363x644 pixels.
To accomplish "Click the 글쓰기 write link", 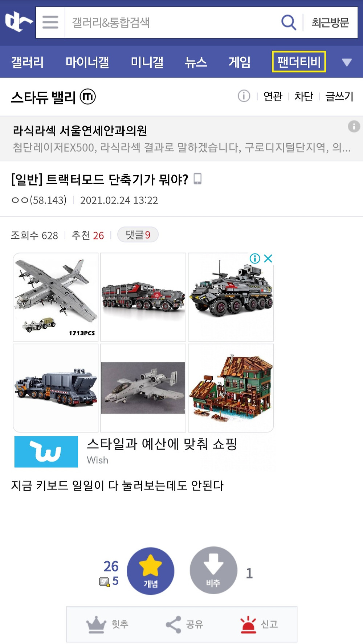I will pos(339,96).
